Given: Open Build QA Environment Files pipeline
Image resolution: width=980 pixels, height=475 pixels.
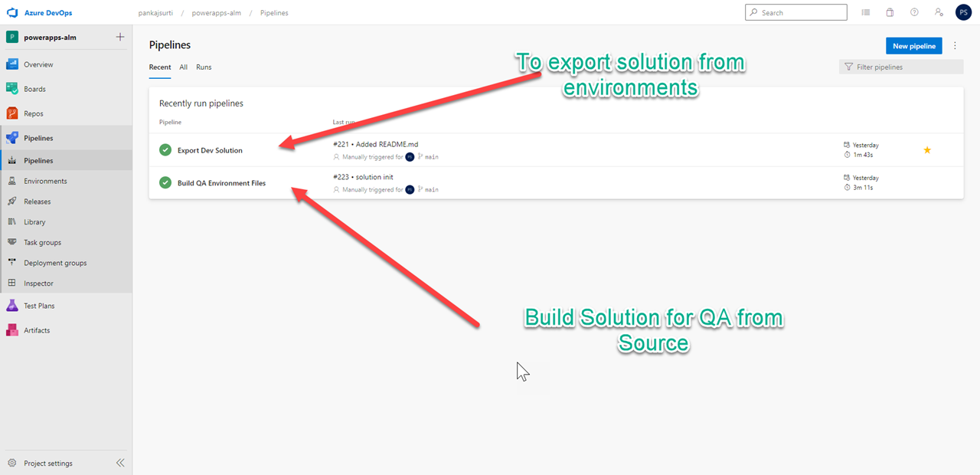Looking at the screenshot, I should pos(221,183).
